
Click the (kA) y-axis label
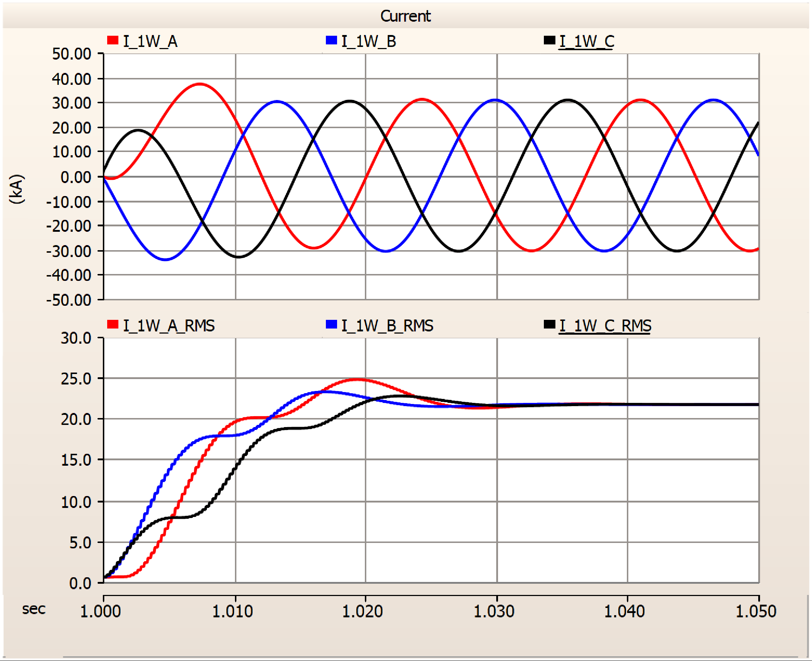17,189
